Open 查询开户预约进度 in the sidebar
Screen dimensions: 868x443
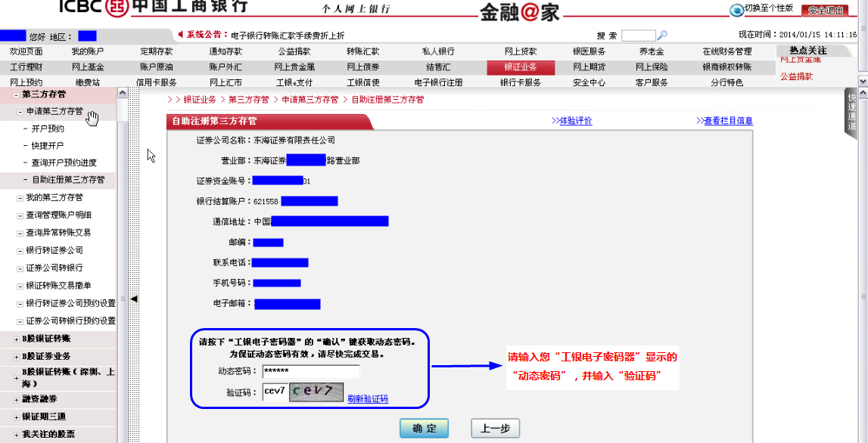(x=64, y=163)
